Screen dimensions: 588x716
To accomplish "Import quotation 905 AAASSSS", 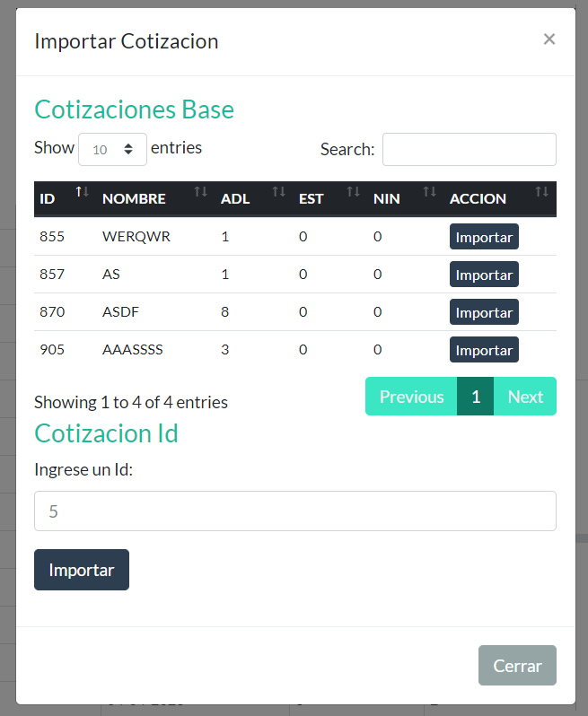I will pyautogui.click(x=484, y=351).
